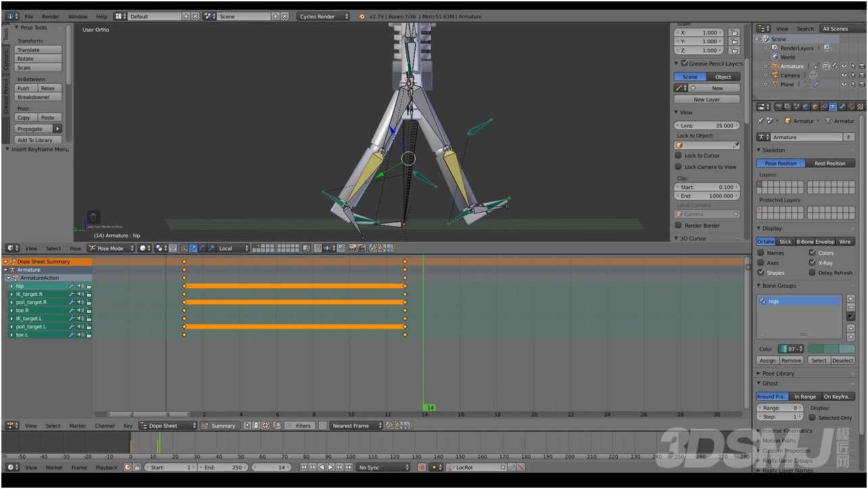Click Assign in Bone Groups
The width and height of the screenshot is (868, 489).
[768, 360]
